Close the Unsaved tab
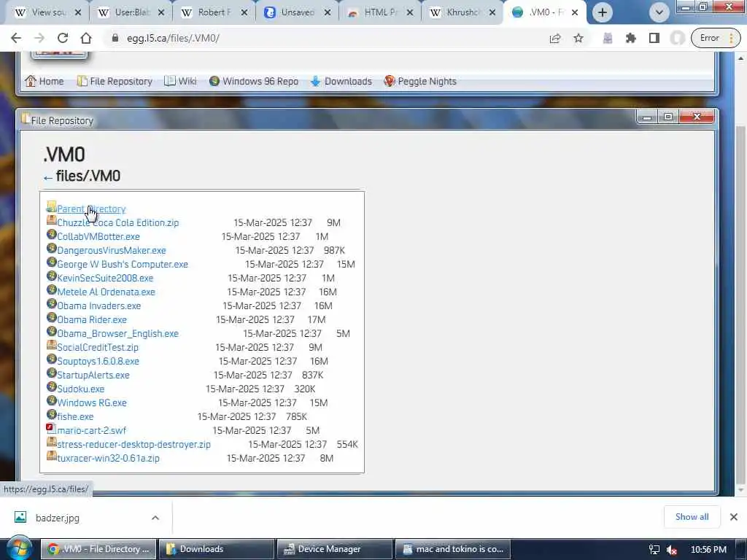Image resolution: width=747 pixels, height=560 pixels. [328, 13]
